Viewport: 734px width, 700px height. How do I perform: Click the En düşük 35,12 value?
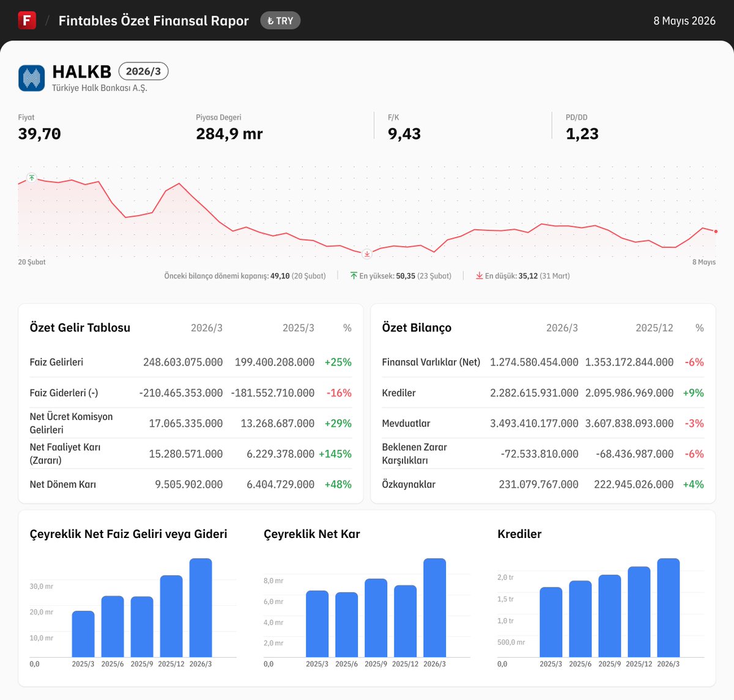(527, 276)
